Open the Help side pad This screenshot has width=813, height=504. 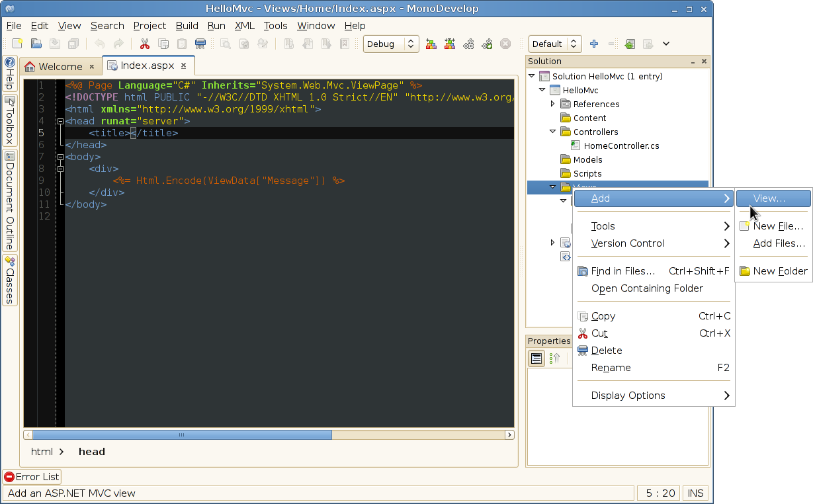click(x=10, y=74)
